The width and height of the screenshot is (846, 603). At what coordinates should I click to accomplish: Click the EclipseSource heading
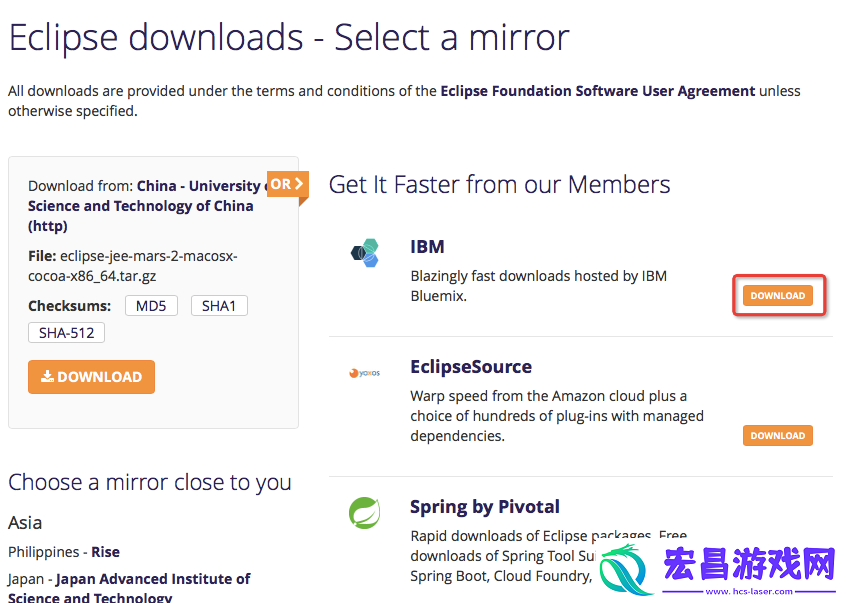pyautogui.click(x=471, y=367)
